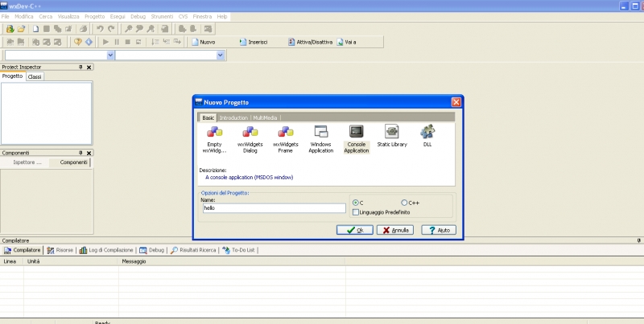Click the find (magnifier) toolbar icon
This screenshot has width=644, height=324.
click(129, 29)
